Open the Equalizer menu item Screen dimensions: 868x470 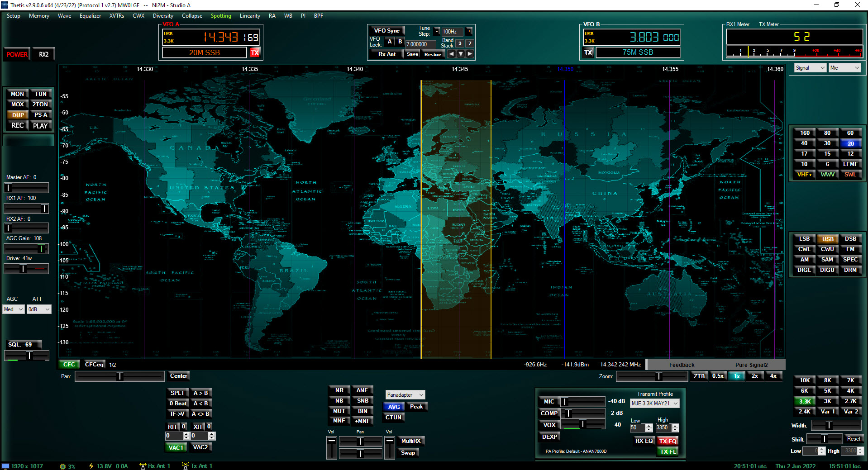pos(90,16)
